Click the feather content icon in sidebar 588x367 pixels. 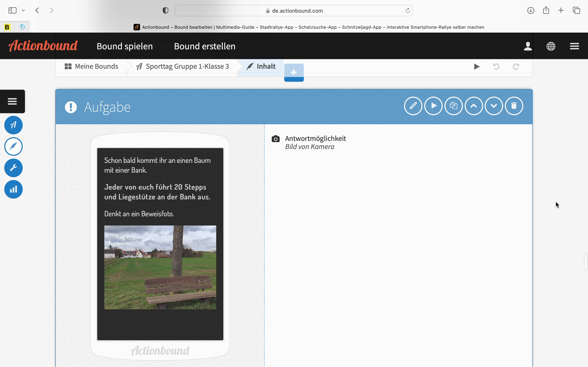(x=13, y=146)
